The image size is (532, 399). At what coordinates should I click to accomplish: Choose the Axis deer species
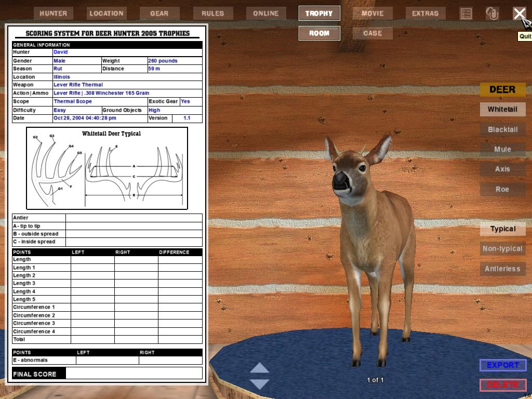(x=502, y=169)
